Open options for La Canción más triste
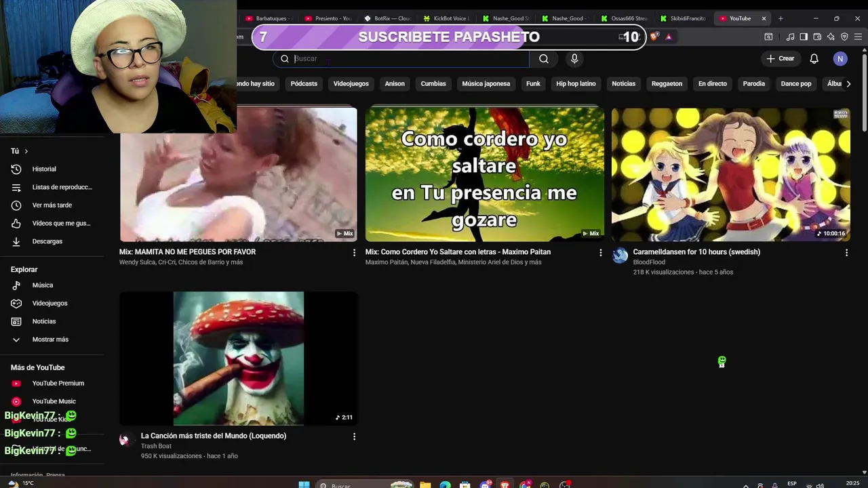This screenshot has height=488, width=868. click(354, 436)
